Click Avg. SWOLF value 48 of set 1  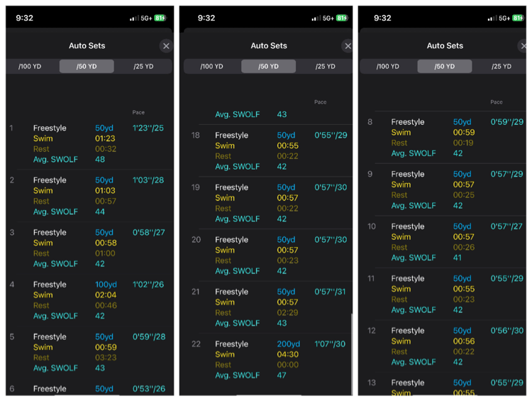100,159
